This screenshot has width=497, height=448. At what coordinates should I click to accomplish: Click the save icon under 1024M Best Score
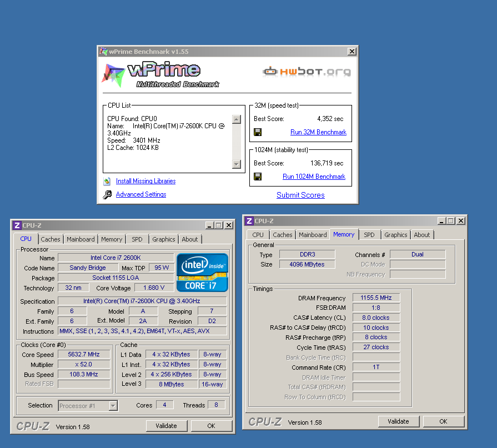[x=258, y=177]
